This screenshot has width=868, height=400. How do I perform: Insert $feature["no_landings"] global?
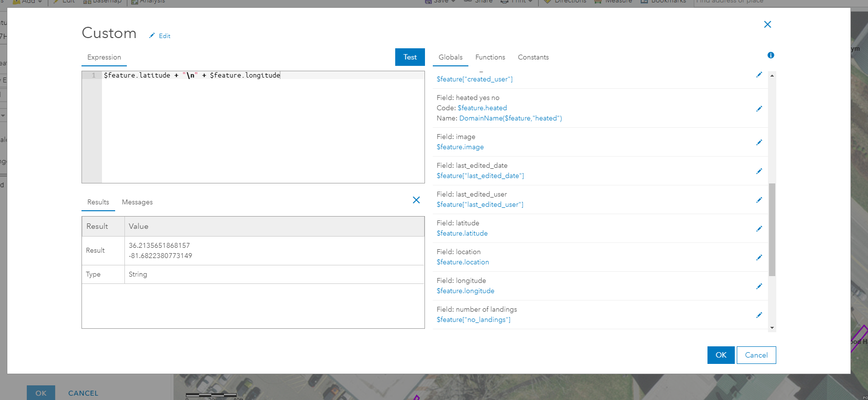[473, 320]
